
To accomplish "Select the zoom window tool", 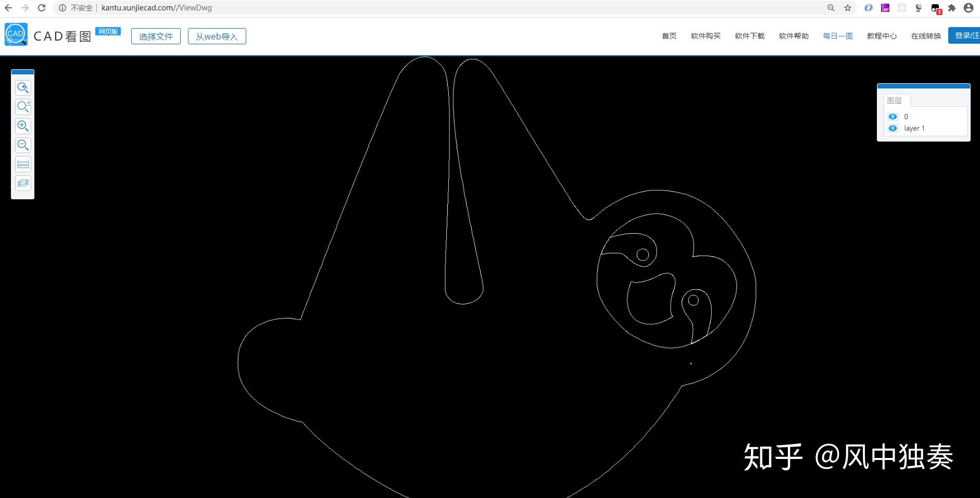I will (x=23, y=107).
